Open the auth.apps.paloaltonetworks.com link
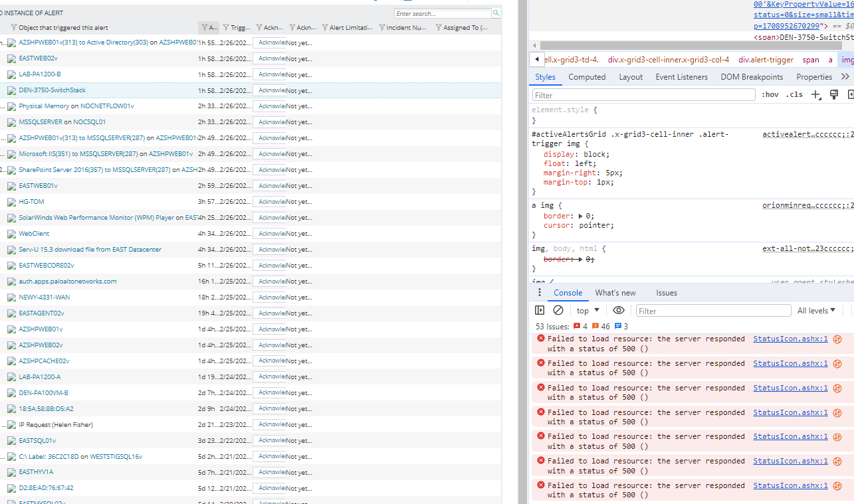Viewport: 854px width, 504px height. pos(68,282)
